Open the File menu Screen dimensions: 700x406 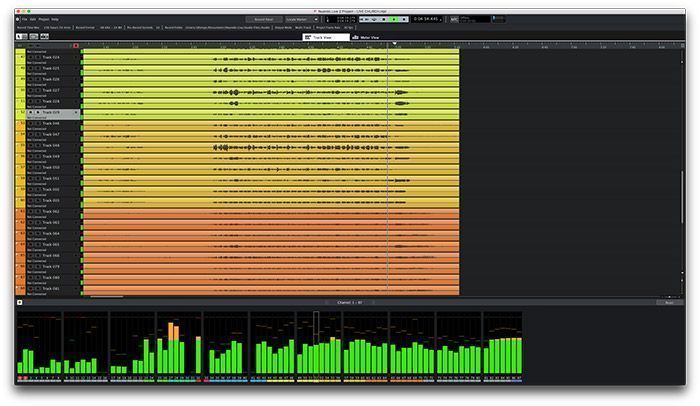tap(25, 19)
